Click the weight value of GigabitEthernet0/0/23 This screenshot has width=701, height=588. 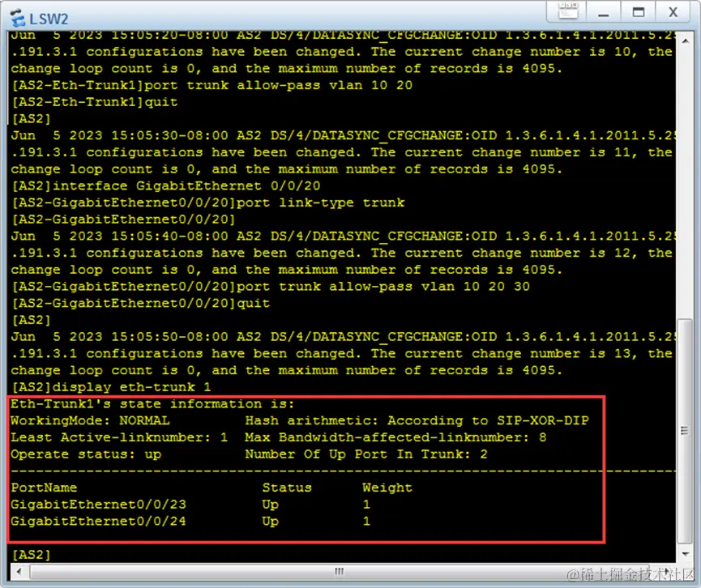(x=366, y=505)
